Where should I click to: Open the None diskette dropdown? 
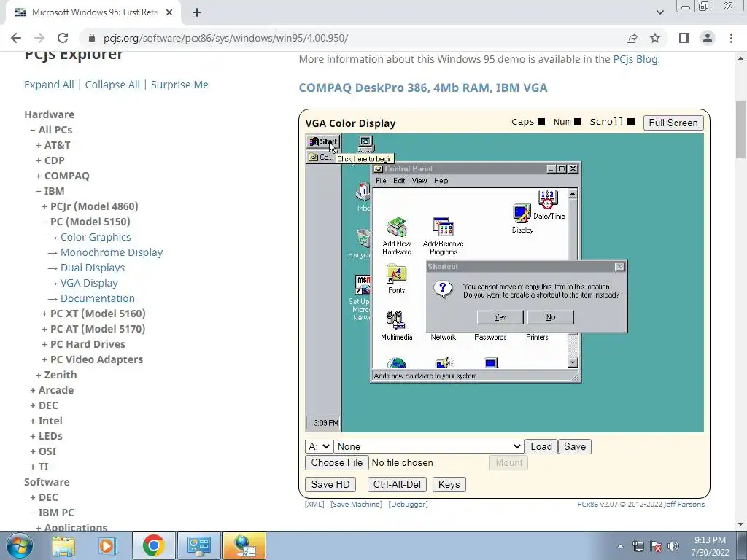point(428,447)
